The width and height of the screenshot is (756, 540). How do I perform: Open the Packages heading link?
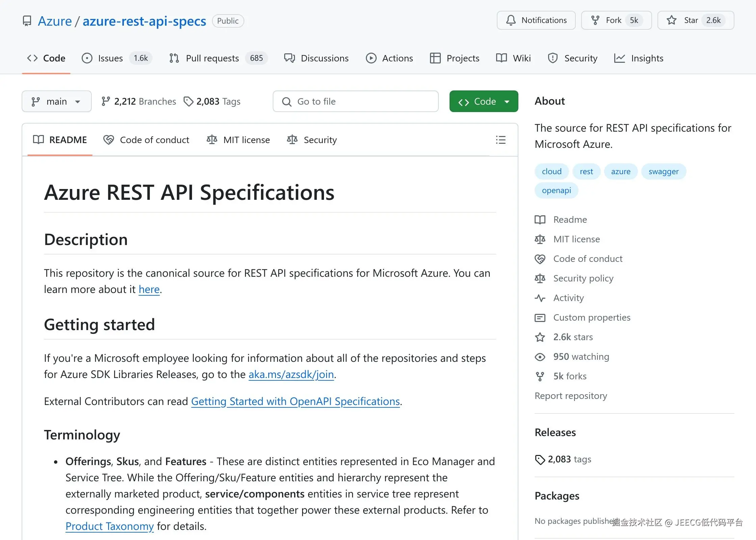[557, 496]
